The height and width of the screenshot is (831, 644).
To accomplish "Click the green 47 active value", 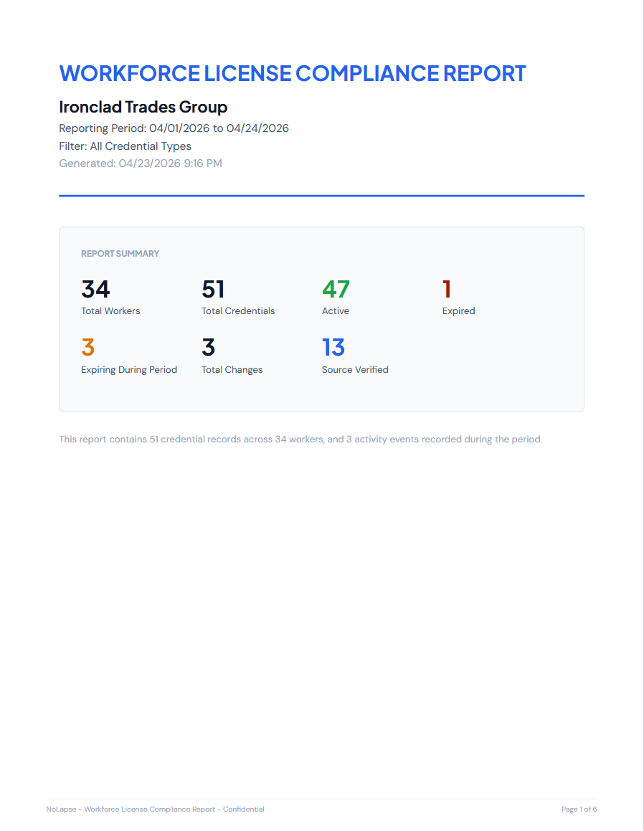I will [x=336, y=290].
